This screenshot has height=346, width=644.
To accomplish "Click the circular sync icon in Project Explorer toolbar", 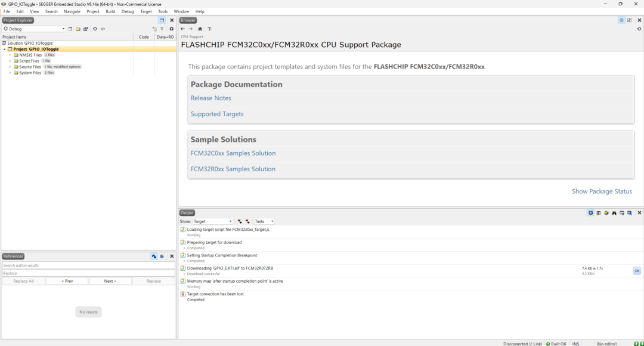I will tap(95, 29).
